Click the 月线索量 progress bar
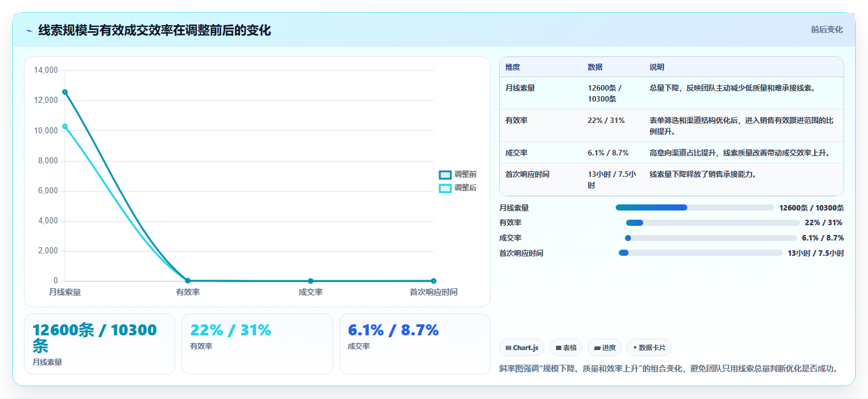Image resolution: width=868 pixels, height=399 pixels. pos(695,207)
